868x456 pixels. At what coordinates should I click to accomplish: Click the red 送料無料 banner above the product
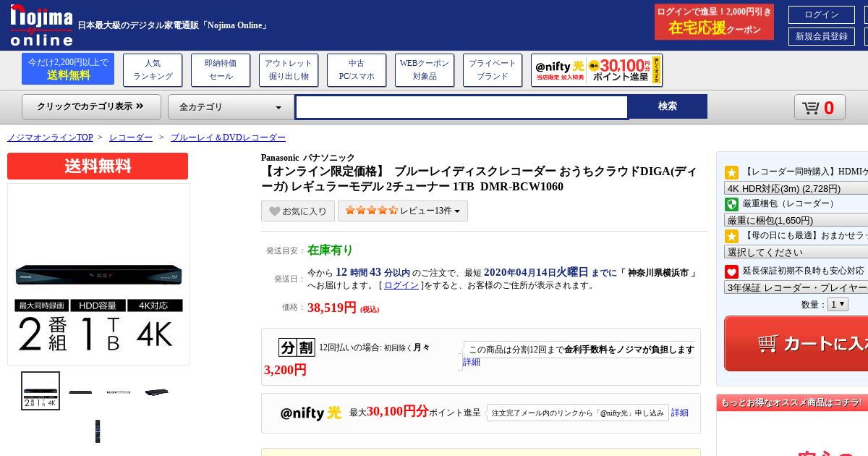coord(98,166)
